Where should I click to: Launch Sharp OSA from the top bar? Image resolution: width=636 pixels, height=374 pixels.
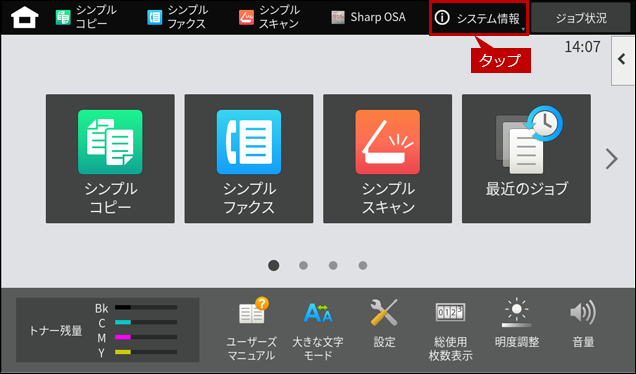click(368, 17)
